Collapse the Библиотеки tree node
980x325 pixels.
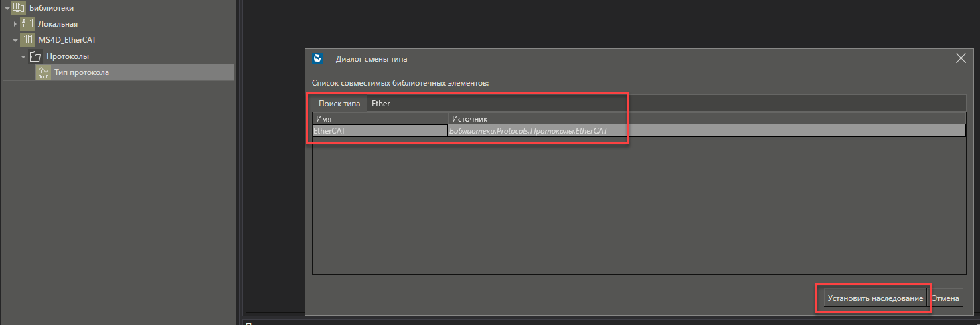7,8
